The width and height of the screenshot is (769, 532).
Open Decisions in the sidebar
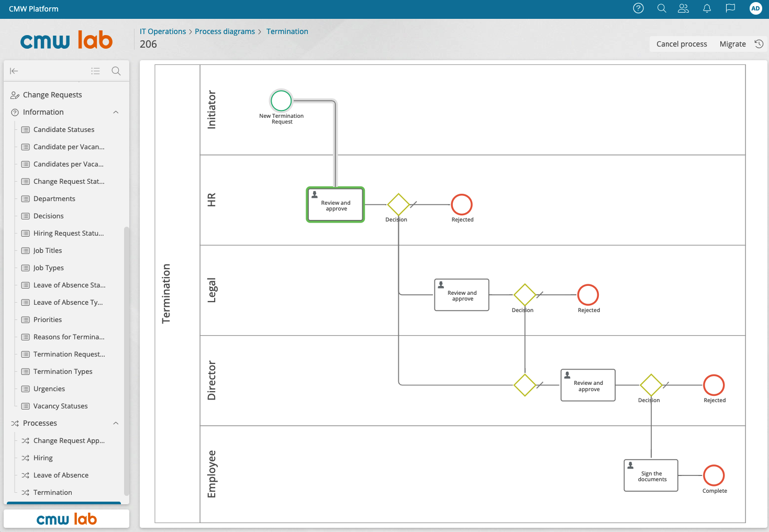(x=49, y=216)
